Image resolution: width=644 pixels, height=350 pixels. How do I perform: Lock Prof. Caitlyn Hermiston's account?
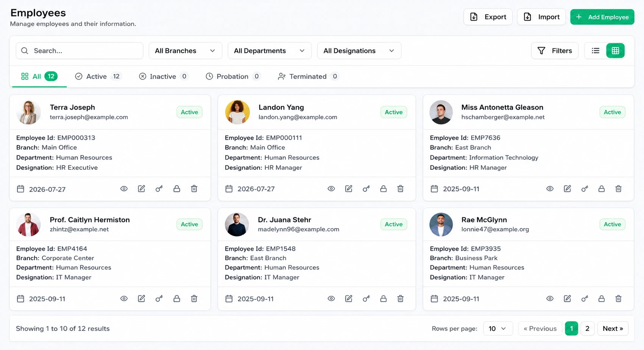point(177,298)
